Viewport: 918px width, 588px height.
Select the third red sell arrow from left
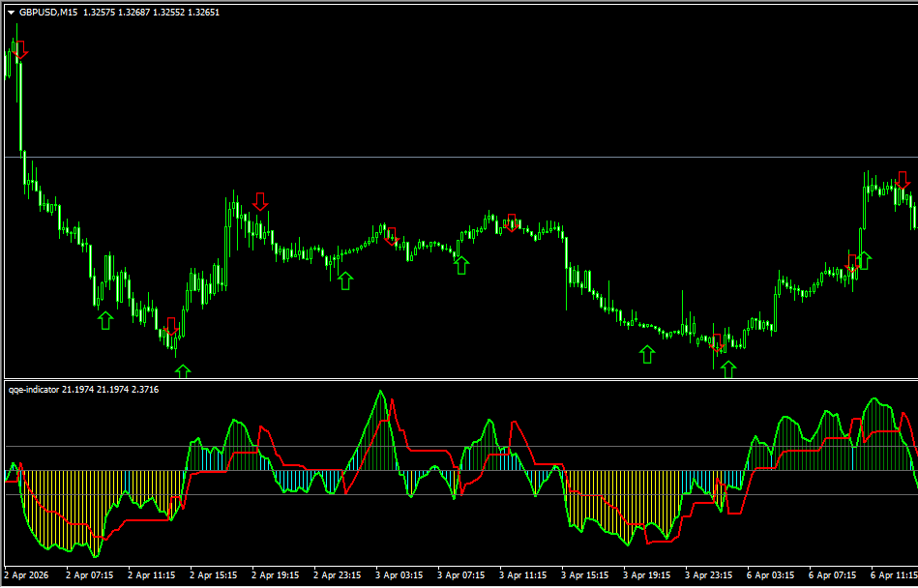tap(259, 201)
